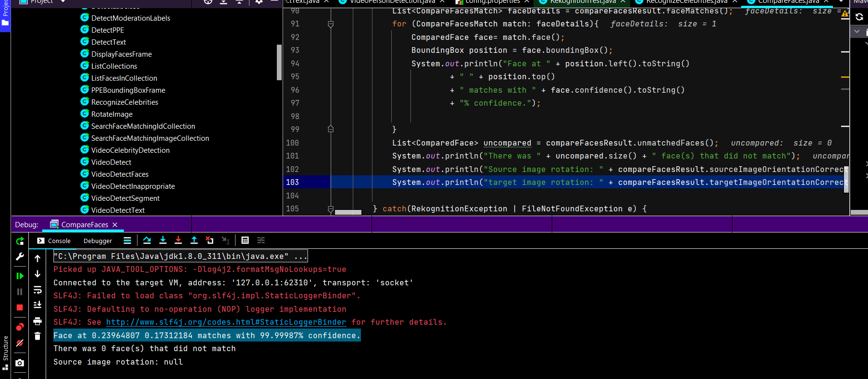Image resolution: width=868 pixels, height=379 pixels.
Task: Click line number 103 in the gutter
Action: coord(293,182)
